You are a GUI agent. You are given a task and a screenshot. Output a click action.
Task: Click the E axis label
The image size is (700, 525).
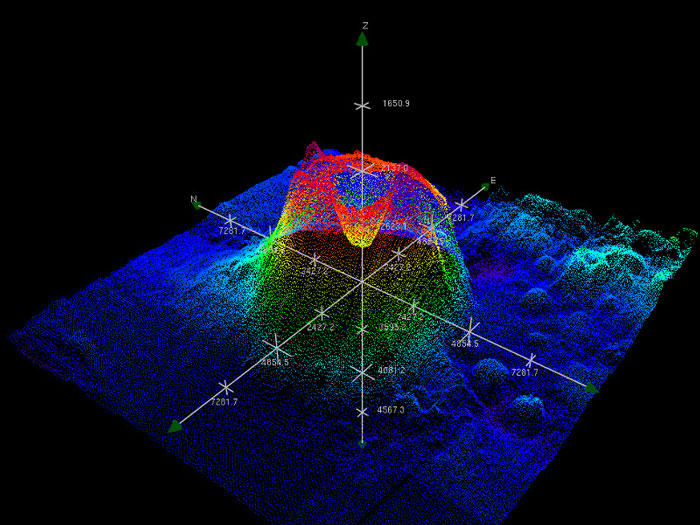(x=492, y=181)
